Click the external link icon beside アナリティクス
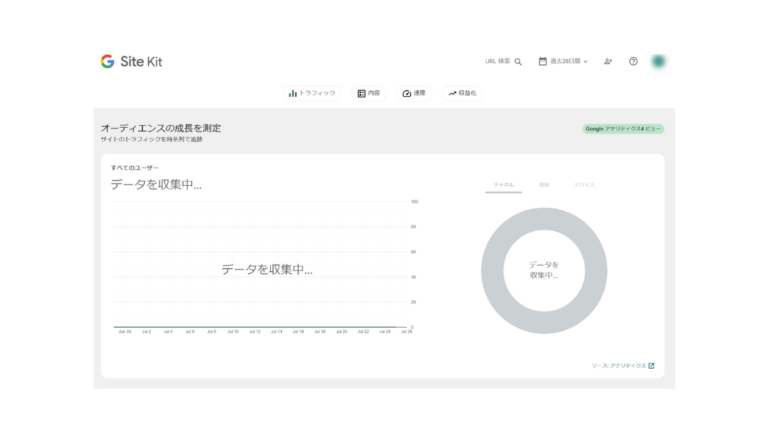This screenshot has width=768, height=432. [x=652, y=366]
